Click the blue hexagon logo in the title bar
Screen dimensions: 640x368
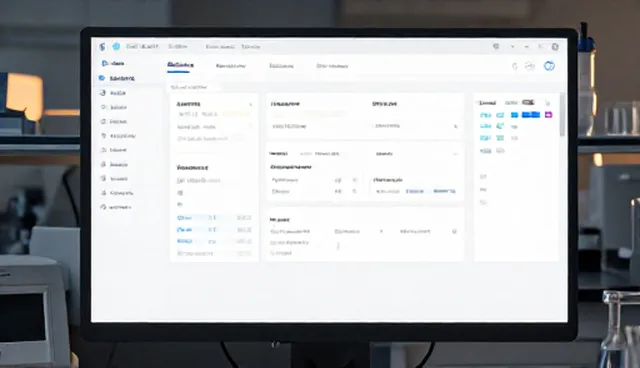click(116, 47)
